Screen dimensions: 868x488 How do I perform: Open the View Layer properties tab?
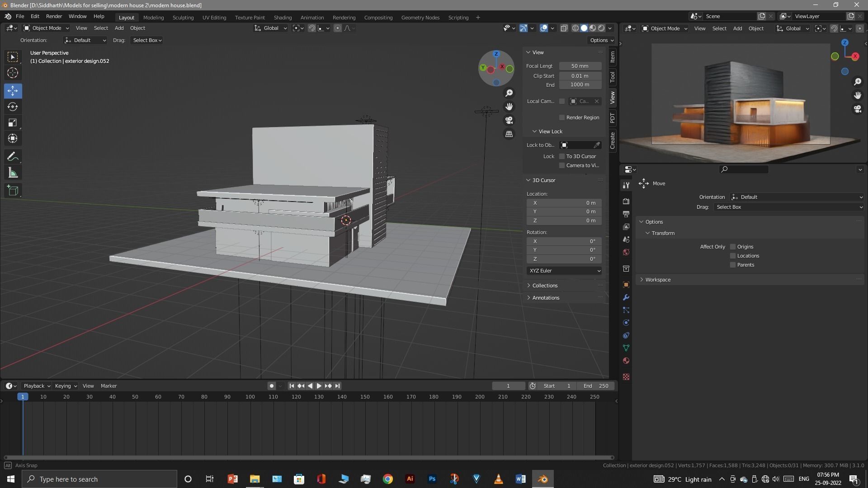point(626,226)
